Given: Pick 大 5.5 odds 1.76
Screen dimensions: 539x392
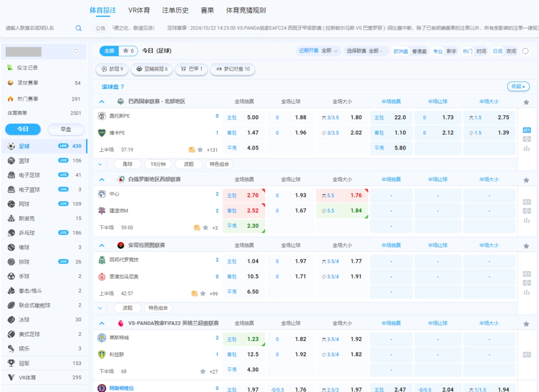Looking at the screenshot, I should [x=342, y=195].
